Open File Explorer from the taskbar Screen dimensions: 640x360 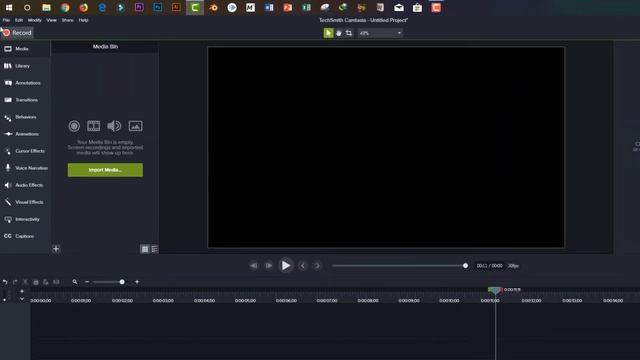(46, 7)
